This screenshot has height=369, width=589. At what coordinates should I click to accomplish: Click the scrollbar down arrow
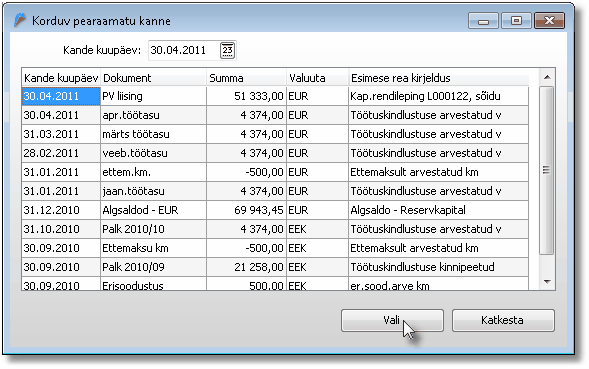pyautogui.click(x=547, y=281)
